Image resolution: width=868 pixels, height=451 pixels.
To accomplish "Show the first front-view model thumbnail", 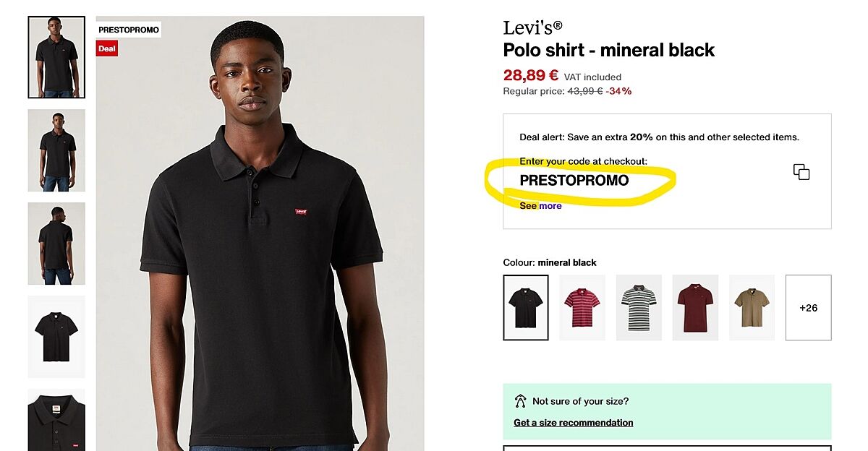I will coord(56,57).
